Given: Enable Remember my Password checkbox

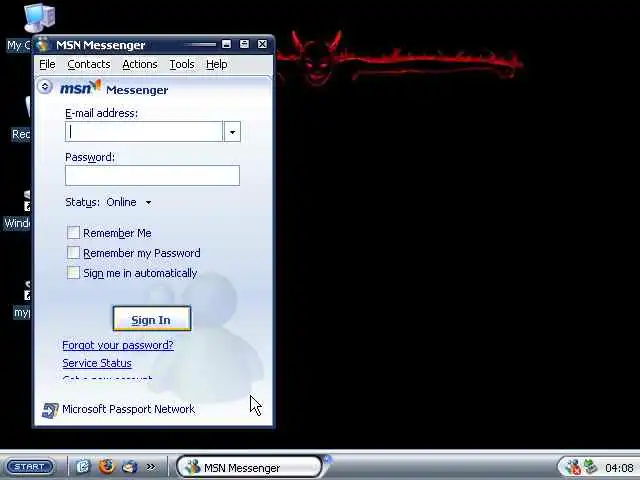Looking at the screenshot, I should [73, 253].
